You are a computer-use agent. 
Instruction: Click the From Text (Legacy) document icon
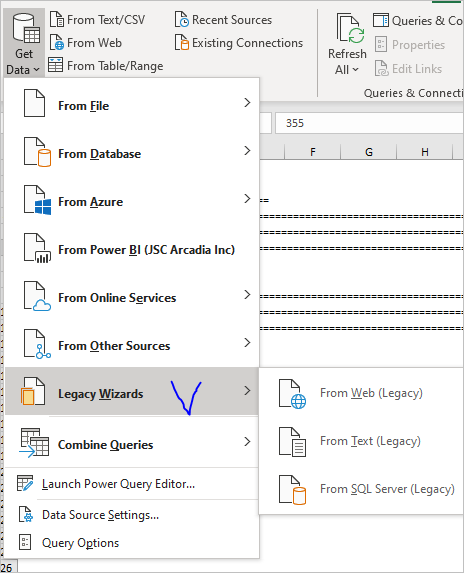coord(292,442)
